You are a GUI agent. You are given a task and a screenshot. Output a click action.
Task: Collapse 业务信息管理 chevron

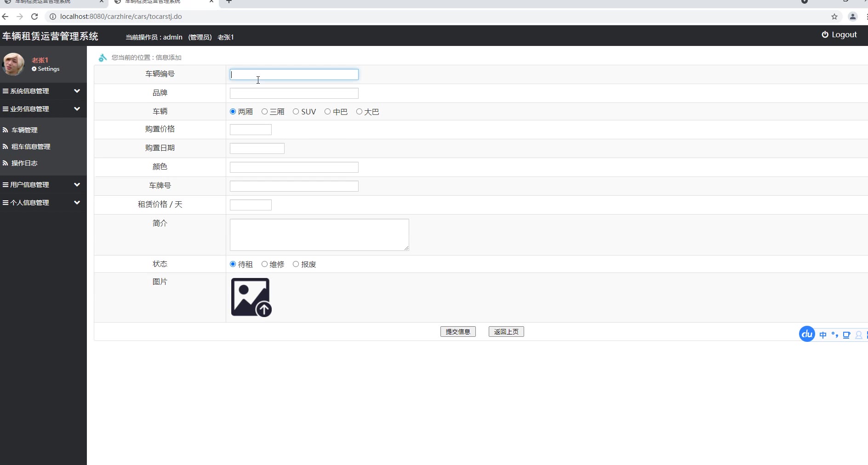pyautogui.click(x=77, y=109)
